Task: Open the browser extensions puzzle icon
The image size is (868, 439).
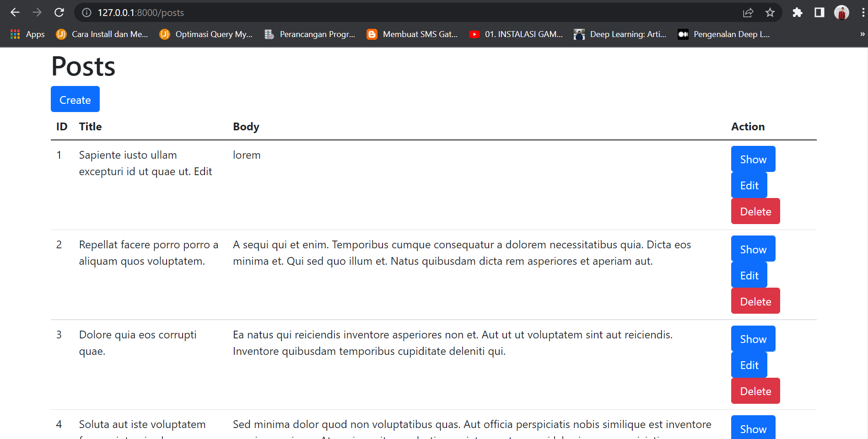Action: coord(798,12)
